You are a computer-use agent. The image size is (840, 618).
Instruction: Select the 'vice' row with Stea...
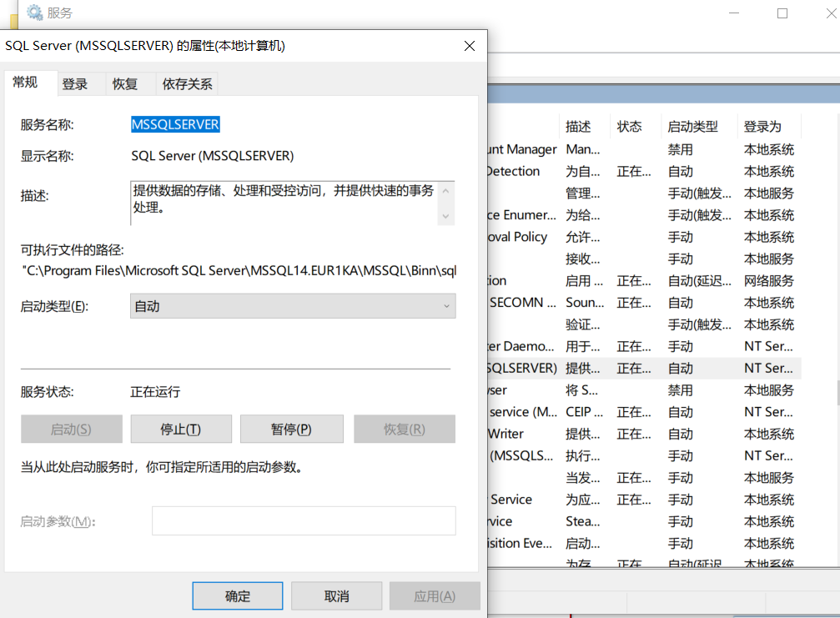pyautogui.click(x=643, y=521)
